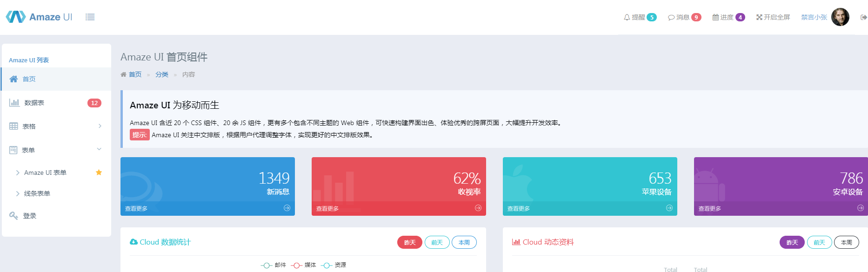Select 前天 in Cloud 数据统计 panel
Screen dimensions: 868x272
tap(437, 242)
